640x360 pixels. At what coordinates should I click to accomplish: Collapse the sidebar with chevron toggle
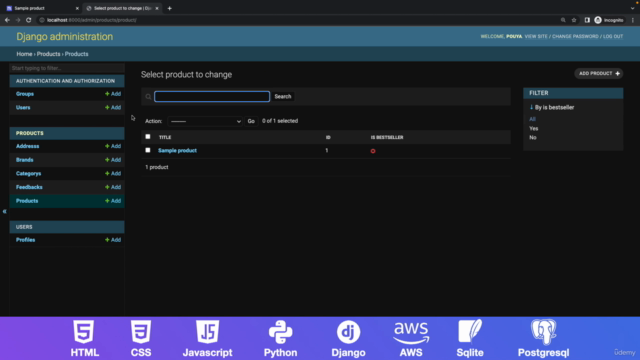(x=4, y=211)
